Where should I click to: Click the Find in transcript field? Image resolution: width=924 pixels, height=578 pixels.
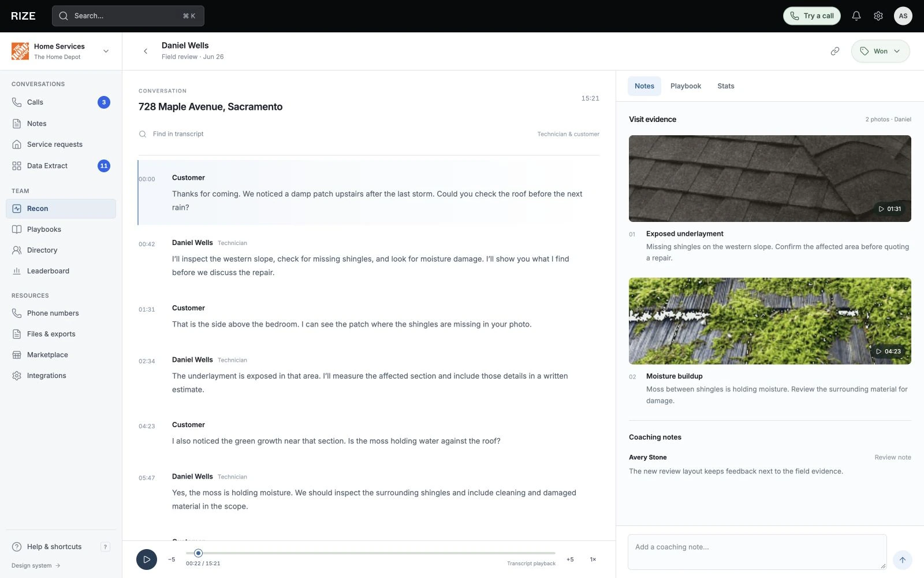point(336,134)
